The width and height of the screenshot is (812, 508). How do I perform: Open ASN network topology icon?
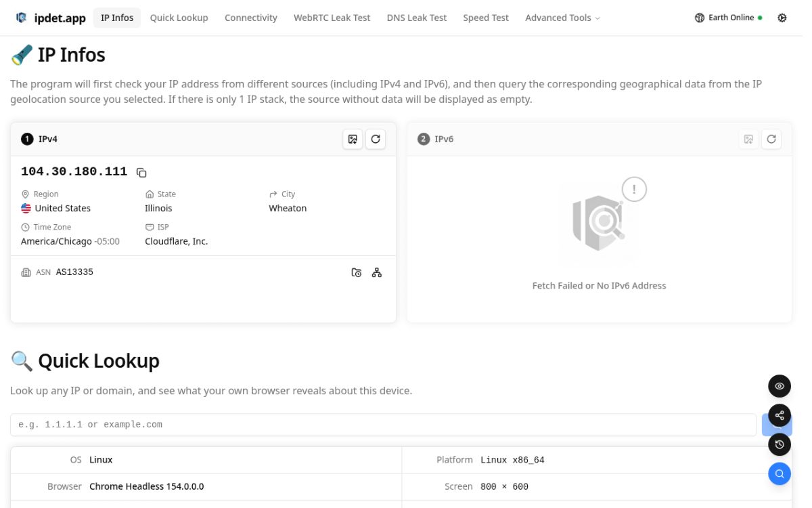click(x=377, y=272)
